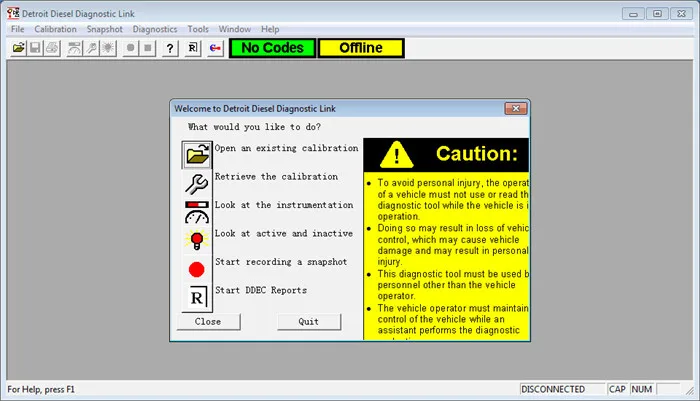Click 'Start recording a snapshot' text

281,262
